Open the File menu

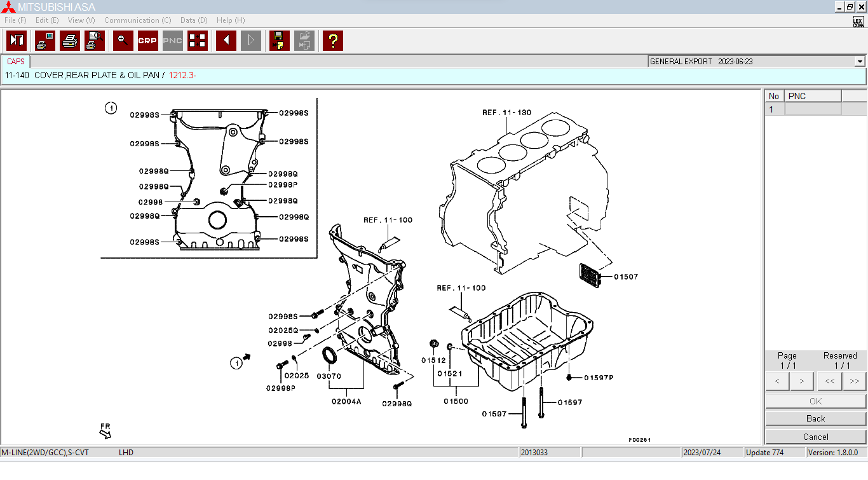(15, 20)
